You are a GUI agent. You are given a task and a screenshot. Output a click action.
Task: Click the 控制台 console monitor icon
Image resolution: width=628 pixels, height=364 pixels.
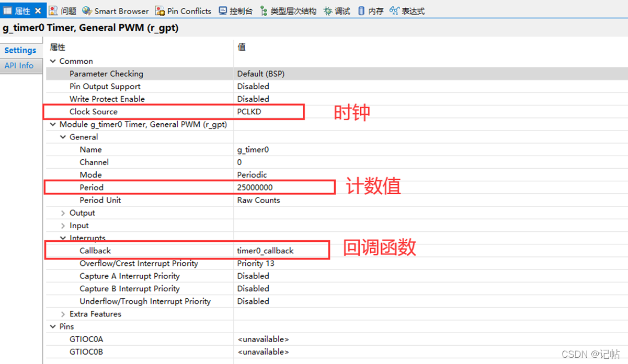coord(223,11)
